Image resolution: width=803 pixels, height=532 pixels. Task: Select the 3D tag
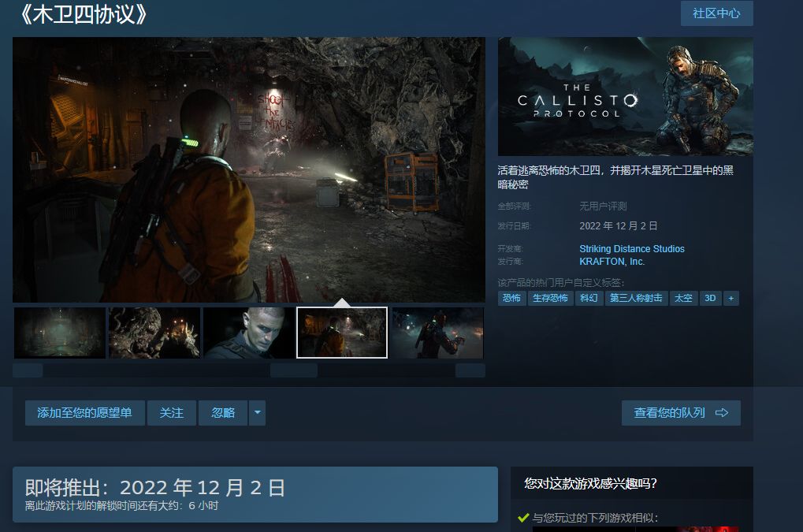click(x=710, y=298)
